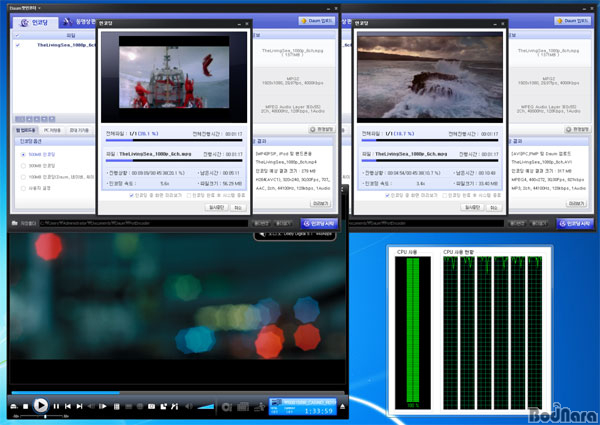Viewport: 600px width, 425px height.
Task: Select the 500MB 인코딩 radio option
Action: [23, 155]
